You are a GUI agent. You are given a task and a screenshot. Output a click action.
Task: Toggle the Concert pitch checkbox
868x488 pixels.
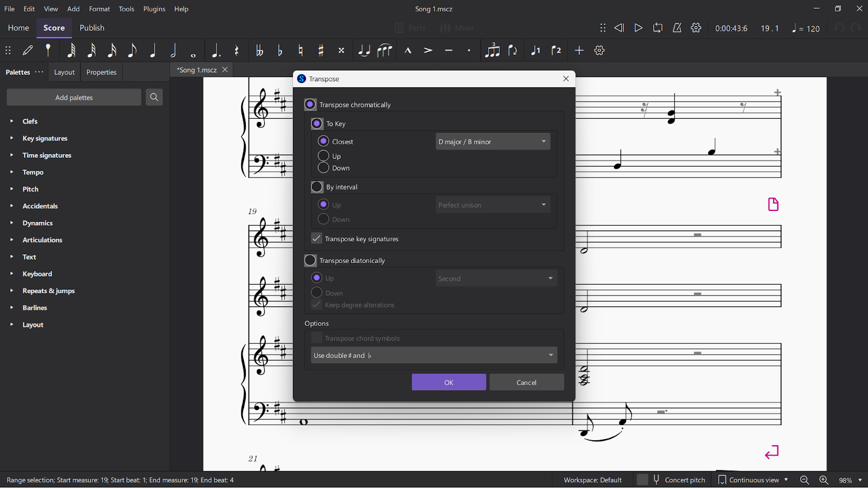[x=643, y=480]
